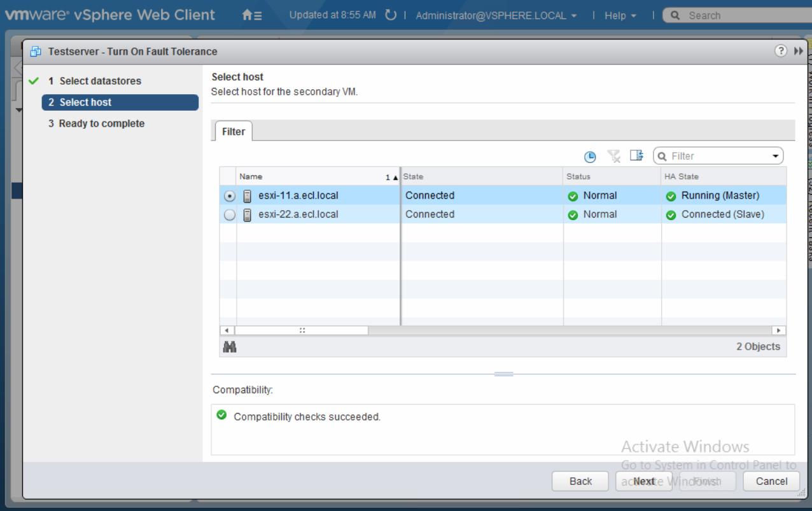Click the clock history filter icon
812x511 pixels.
tap(590, 156)
